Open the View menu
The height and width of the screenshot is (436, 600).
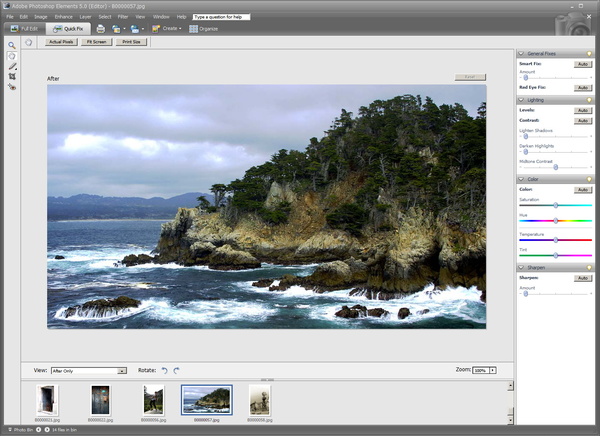[x=140, y=17]
